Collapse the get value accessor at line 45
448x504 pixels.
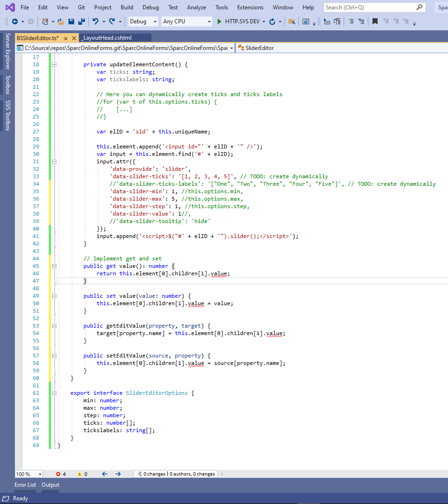tap(54, 266)
